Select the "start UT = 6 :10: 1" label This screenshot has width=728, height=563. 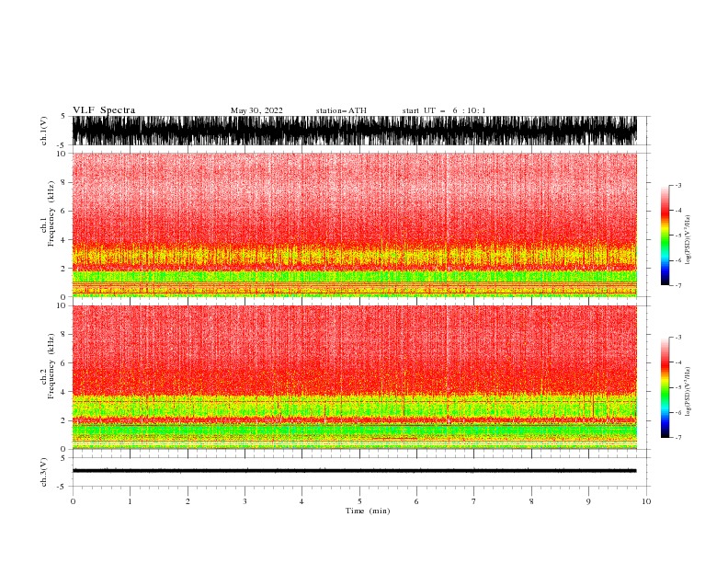click(443, 110)
